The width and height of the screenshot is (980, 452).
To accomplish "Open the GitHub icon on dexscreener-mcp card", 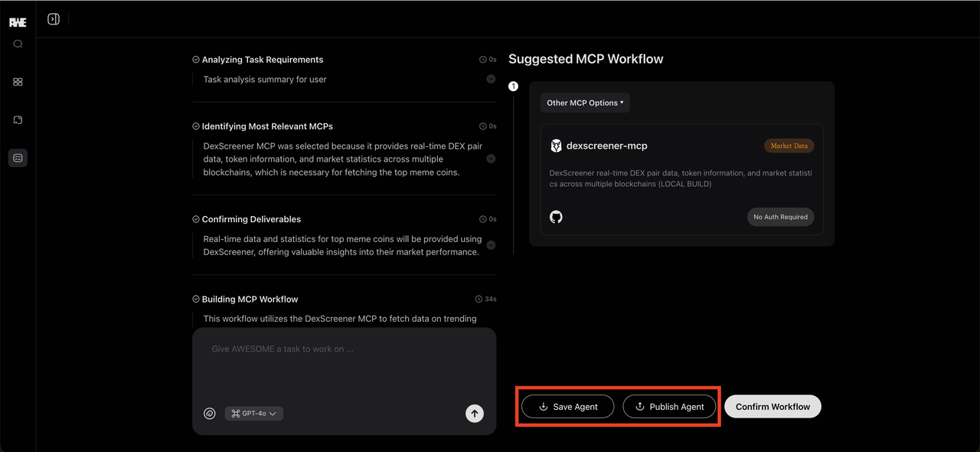I will click(557, 217).
